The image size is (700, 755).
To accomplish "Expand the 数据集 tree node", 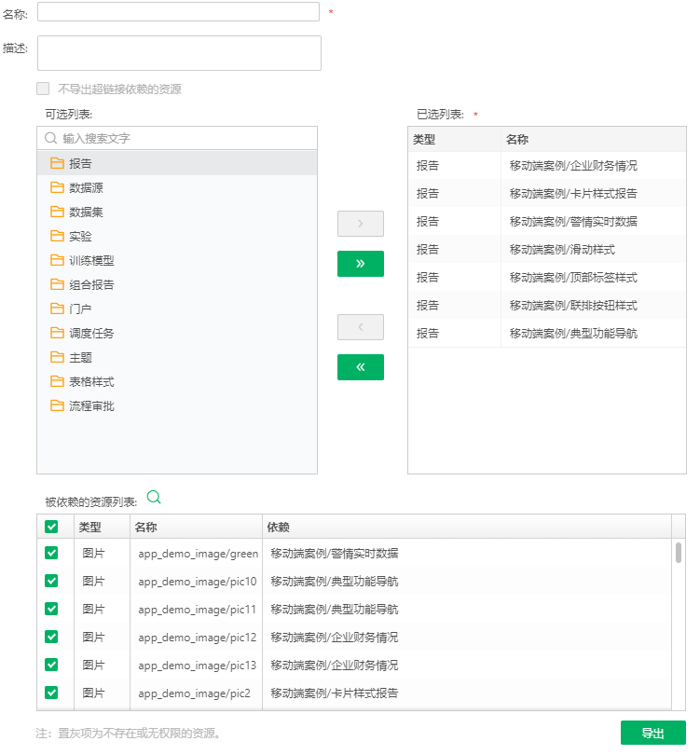I will pyautogui.click(x=86, y=212).
